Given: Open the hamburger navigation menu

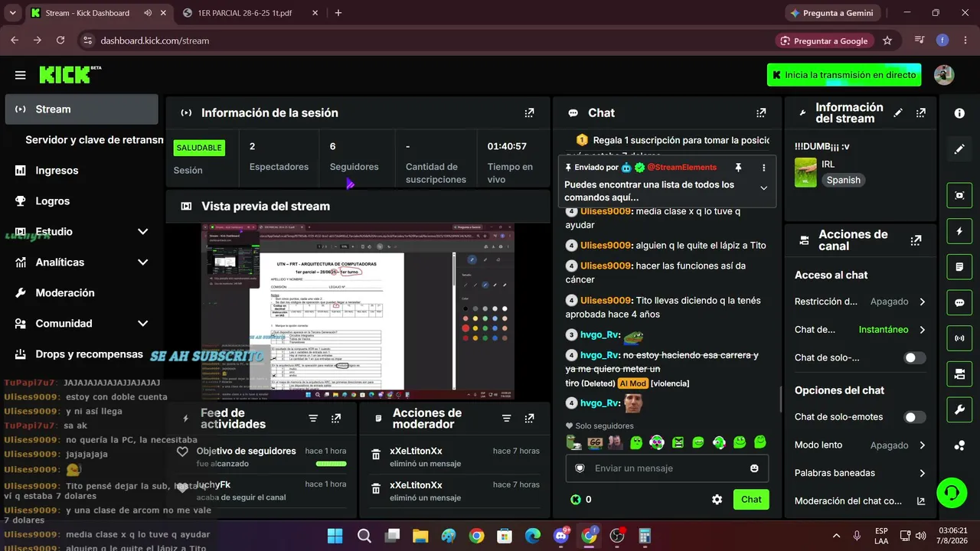Looking at the screenshot, I should pos(20,75).
